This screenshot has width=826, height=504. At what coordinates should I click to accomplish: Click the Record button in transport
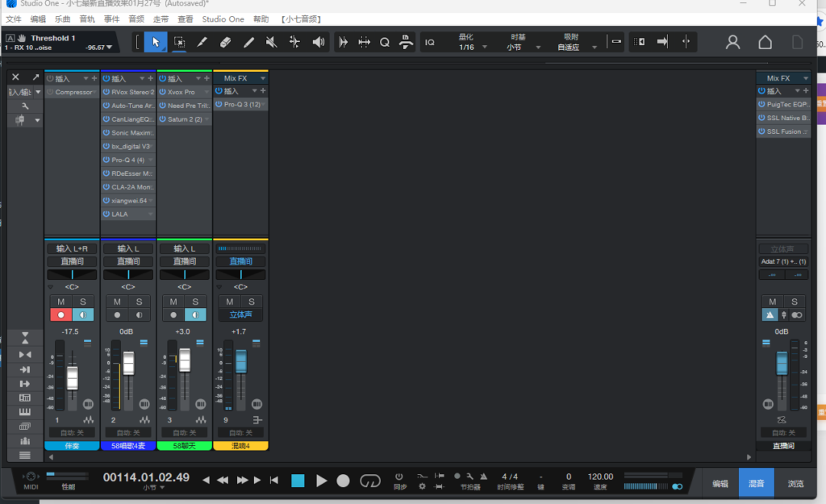(343, 481)
